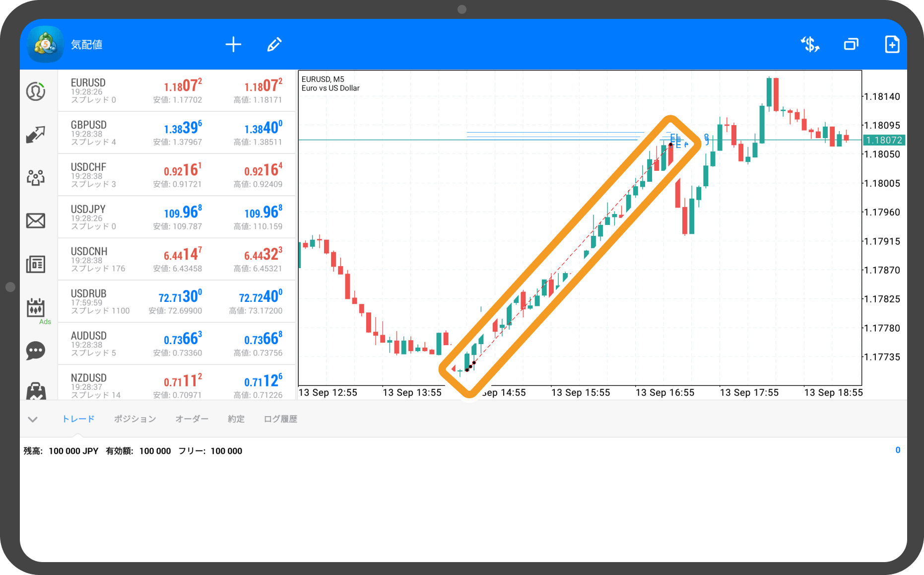Tap the chart windows layout icon

(x=851, y=45)
